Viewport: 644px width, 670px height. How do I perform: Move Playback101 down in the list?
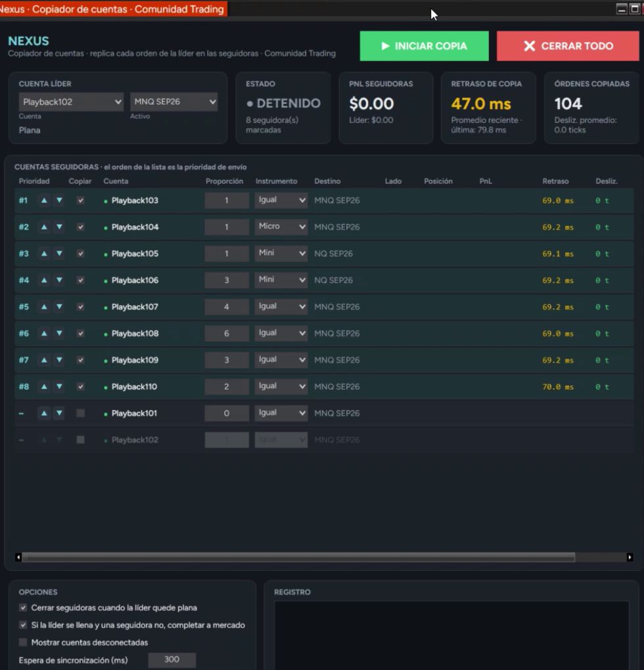point(59,413)
